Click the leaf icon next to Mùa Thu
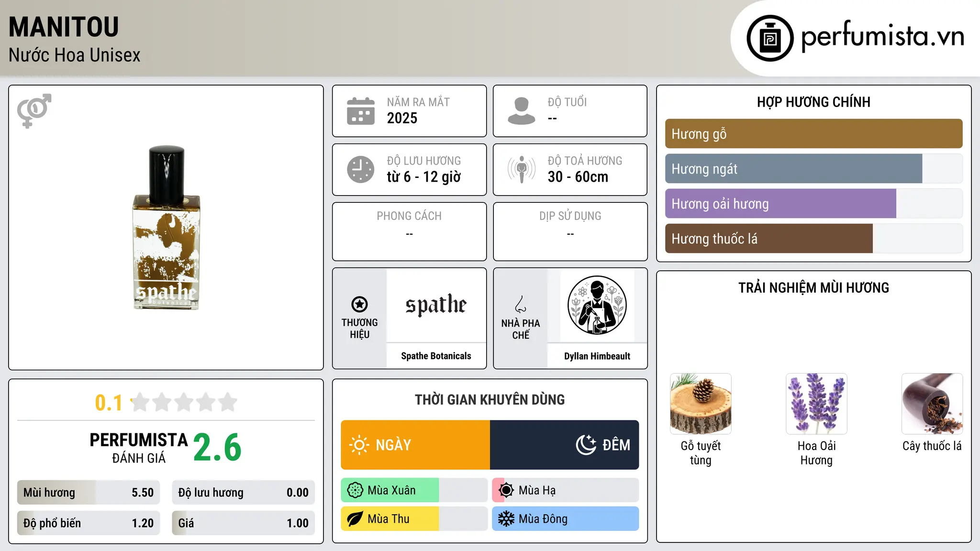Image resolution: width=980 pixels, height=551 pixels. pos(355,519)
